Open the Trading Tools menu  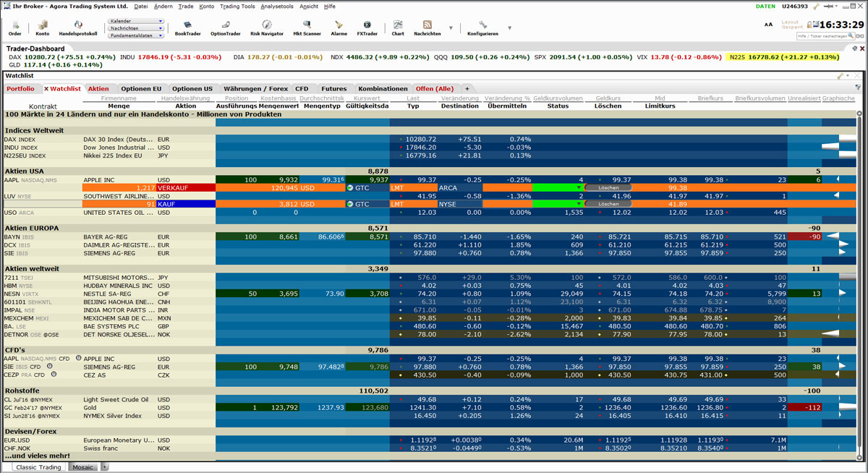(237, 6)
